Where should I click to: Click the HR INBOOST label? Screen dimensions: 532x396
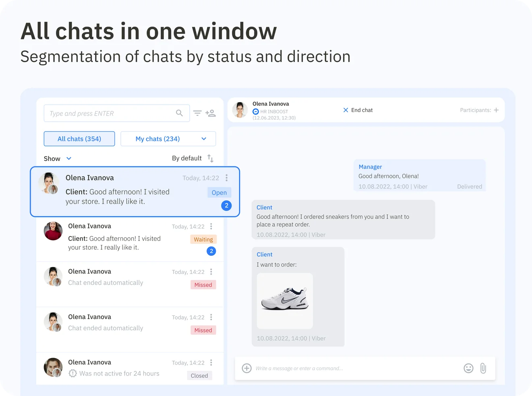[274, 112]
